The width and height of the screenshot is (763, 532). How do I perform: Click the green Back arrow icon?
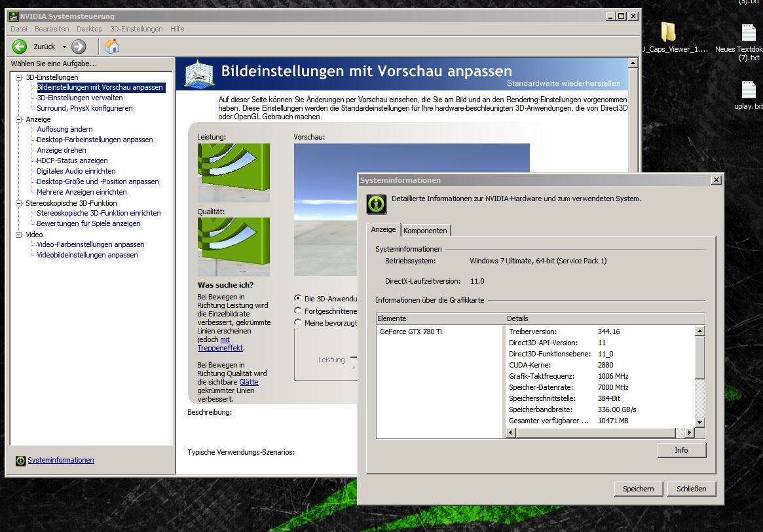coord(20,47)
